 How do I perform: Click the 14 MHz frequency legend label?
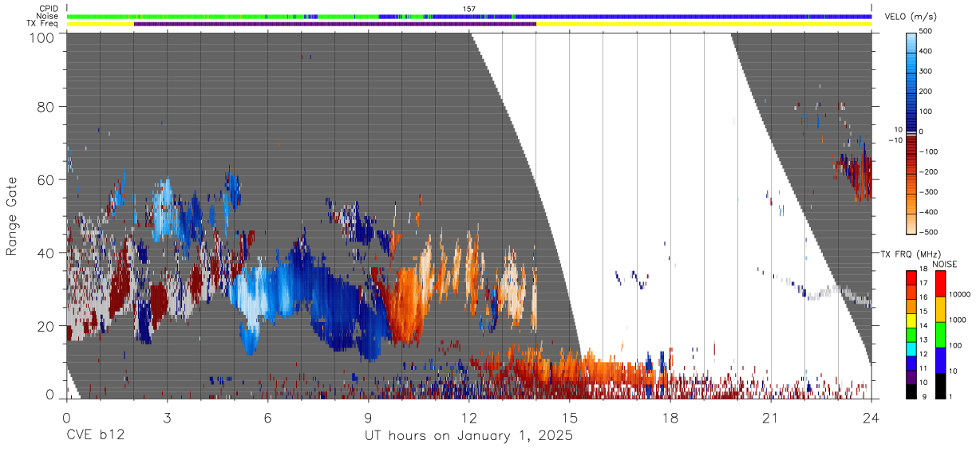pos(923,325)
